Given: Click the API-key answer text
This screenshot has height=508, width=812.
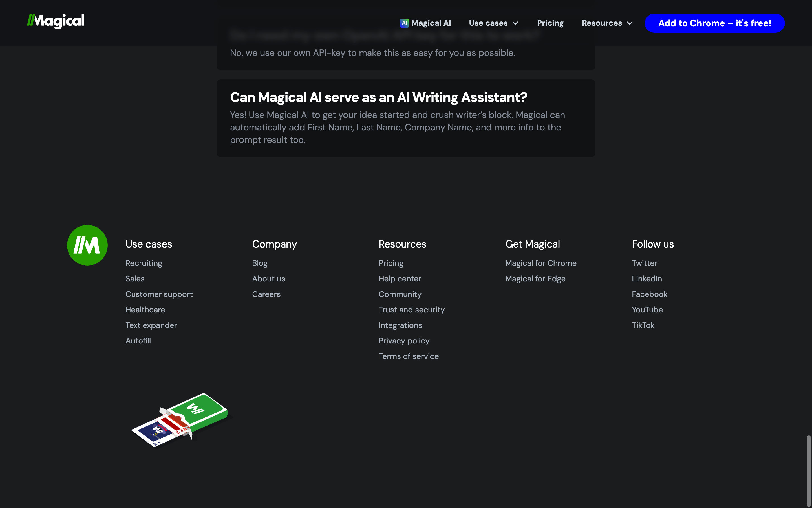Looking at the screenshot, I should pyautogui.click(x=372, y=53).
